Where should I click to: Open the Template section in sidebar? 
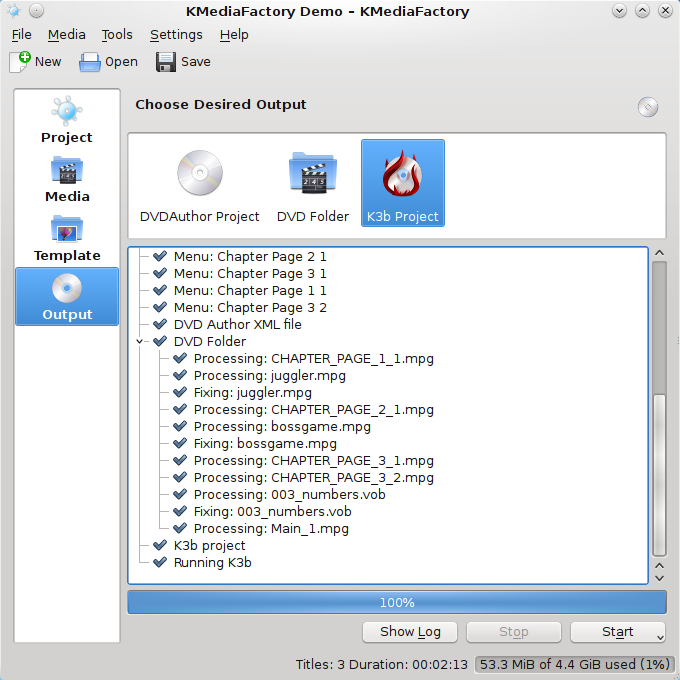(67, 238)
